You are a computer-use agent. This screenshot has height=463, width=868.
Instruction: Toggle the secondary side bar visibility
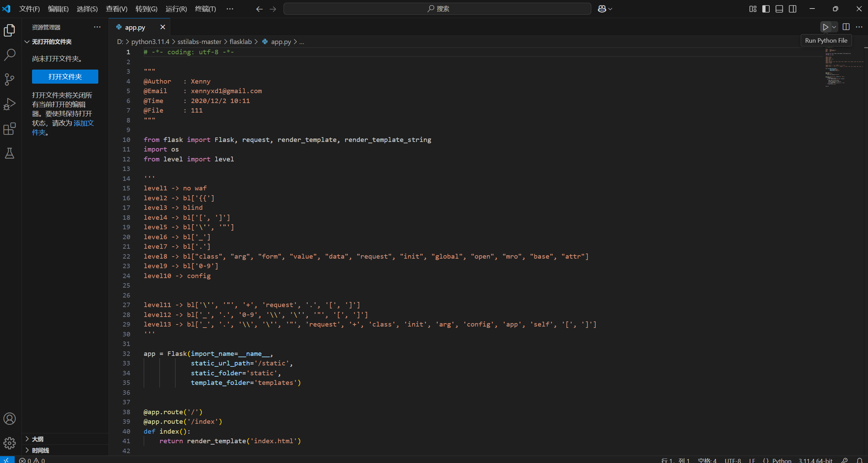[x=793, y=9]
